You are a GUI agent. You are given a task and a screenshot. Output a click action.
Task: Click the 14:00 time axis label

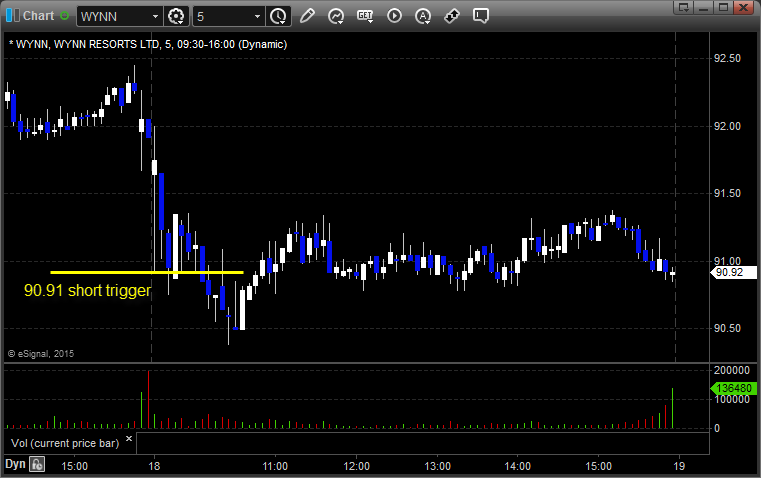coord(517,466)
